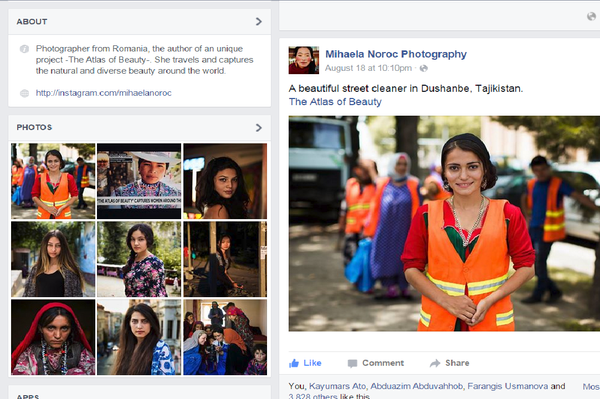Expand the About section chevron

tap(259, 21)
